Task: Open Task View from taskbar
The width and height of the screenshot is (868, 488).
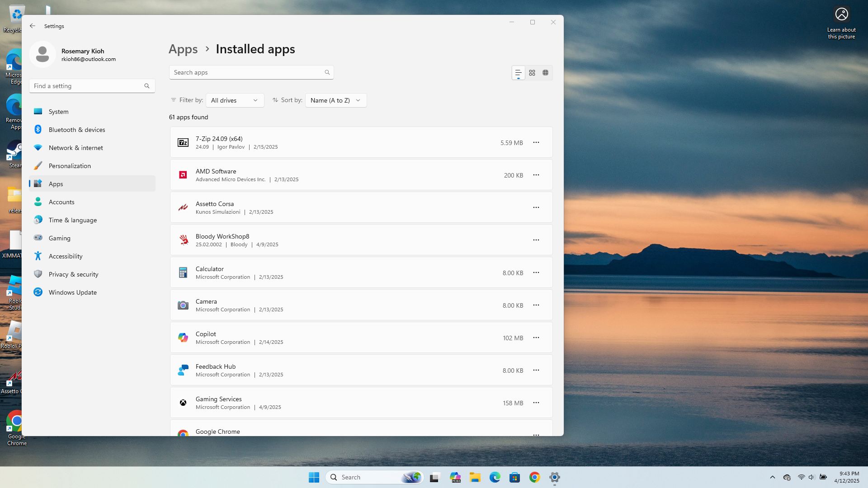Action: click(x=435, y=477)
